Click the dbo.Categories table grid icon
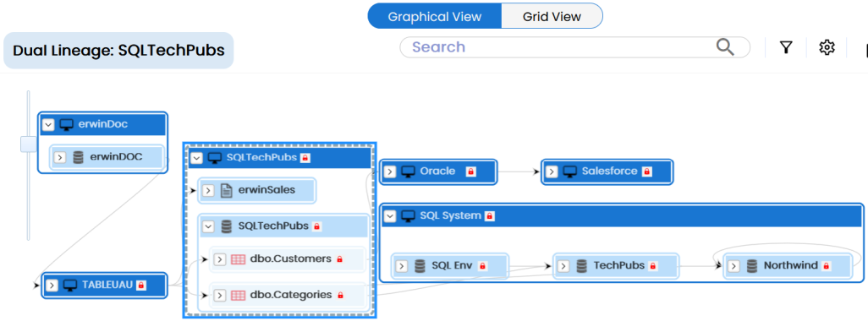This screenshot has height=321, width=868. coord(238,295)
